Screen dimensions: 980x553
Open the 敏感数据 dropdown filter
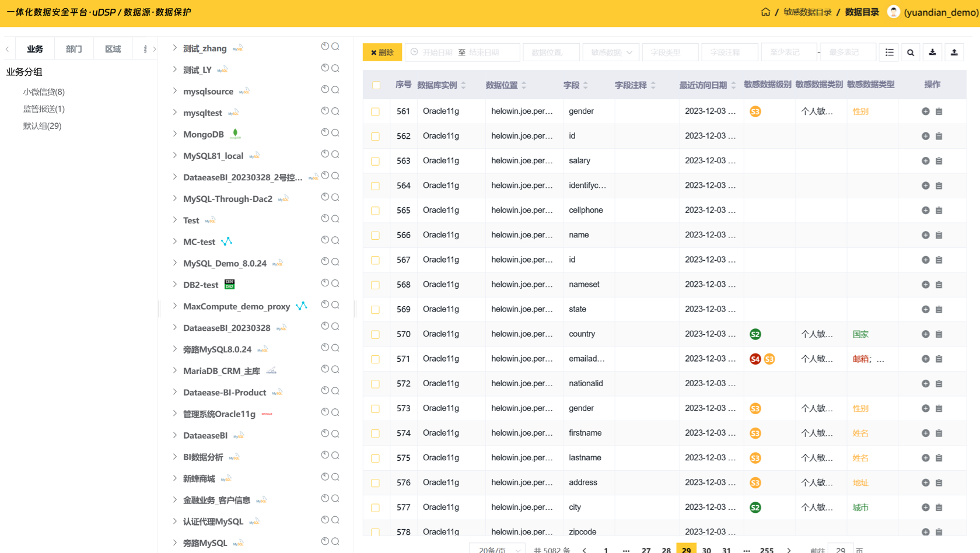pos(611,52)
